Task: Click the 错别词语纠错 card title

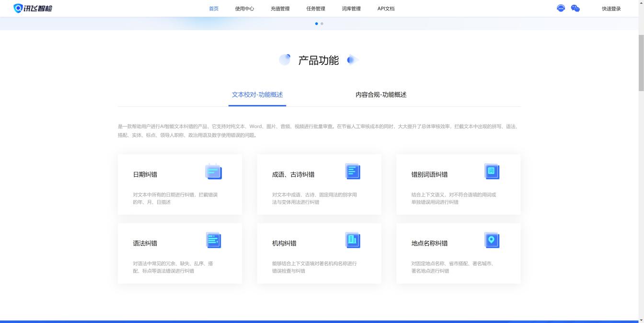Action: 429,174
